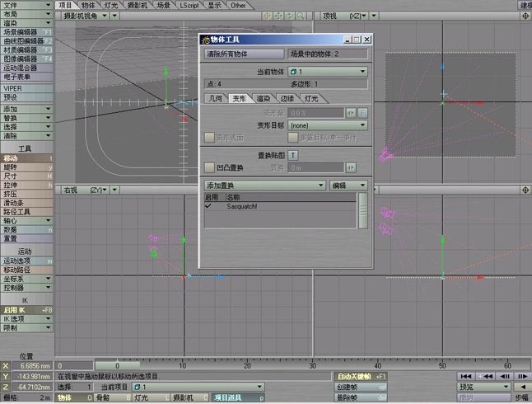Viewport: 532px width, 404px height.
Task: Select the 旋转 tool
Action: pos(26,167)
